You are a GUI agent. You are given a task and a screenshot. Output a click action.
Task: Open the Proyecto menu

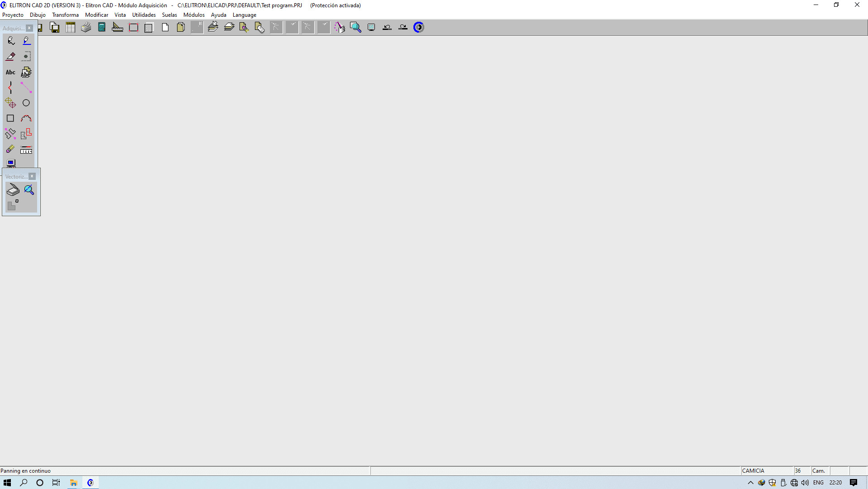(x=13, y=15)
